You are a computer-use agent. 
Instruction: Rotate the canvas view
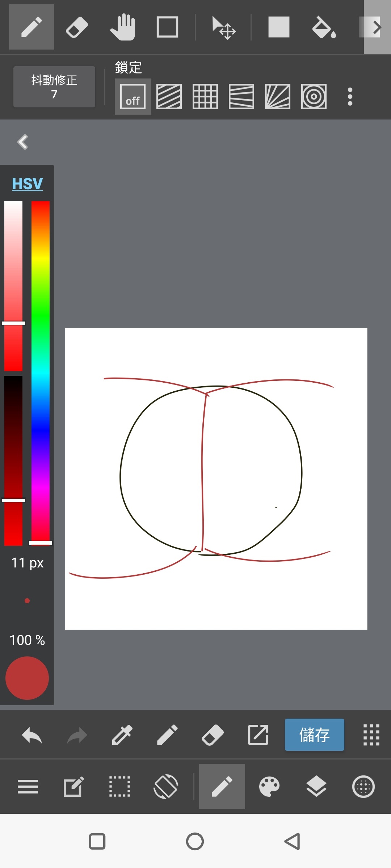pos(166,786)
